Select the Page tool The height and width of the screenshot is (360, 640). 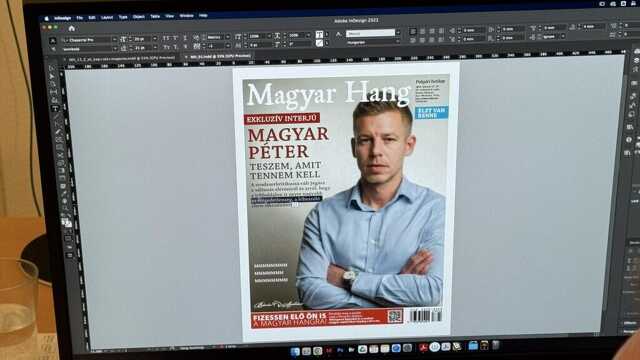(53, 84)
